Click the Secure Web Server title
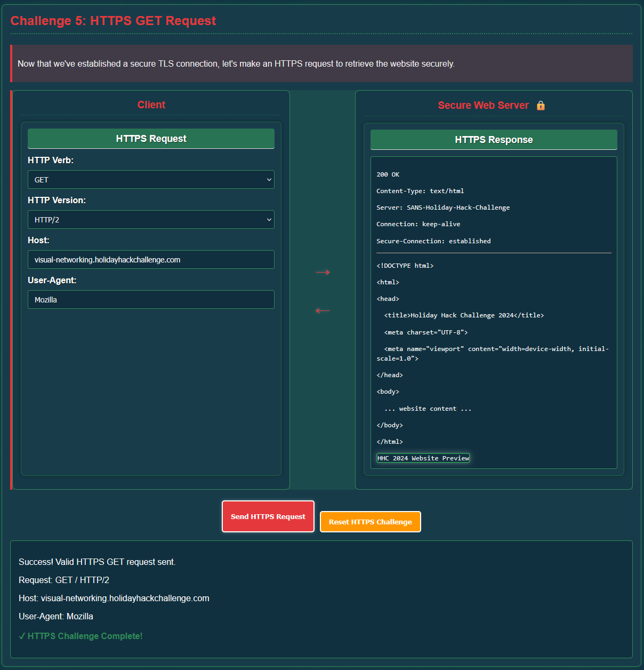 pyautogui.click(x=483, y=105)
